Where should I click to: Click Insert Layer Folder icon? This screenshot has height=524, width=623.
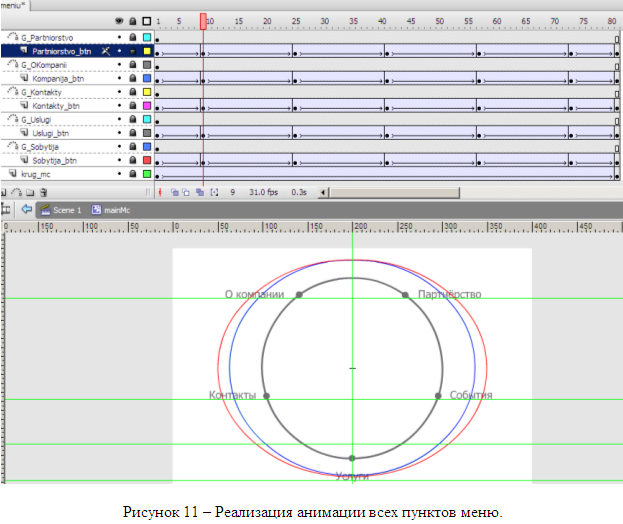pos(30,193)
